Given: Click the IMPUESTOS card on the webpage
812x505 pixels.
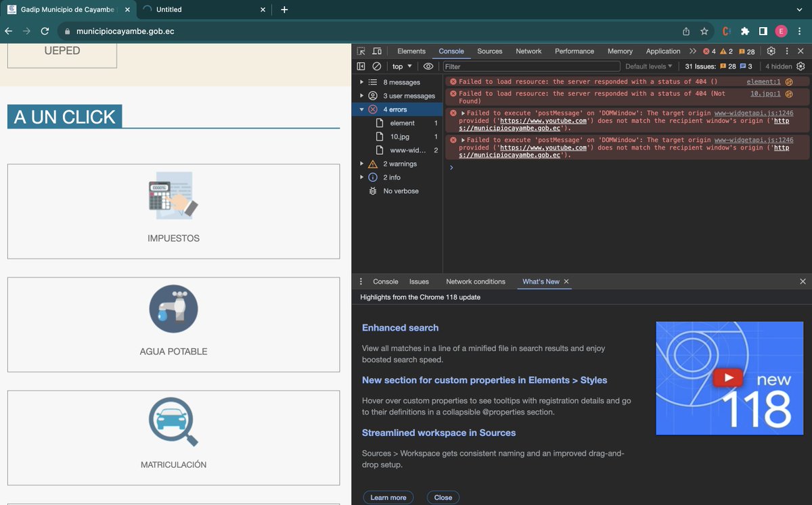Looking at the screenshot, I should (x=173, y=211).
